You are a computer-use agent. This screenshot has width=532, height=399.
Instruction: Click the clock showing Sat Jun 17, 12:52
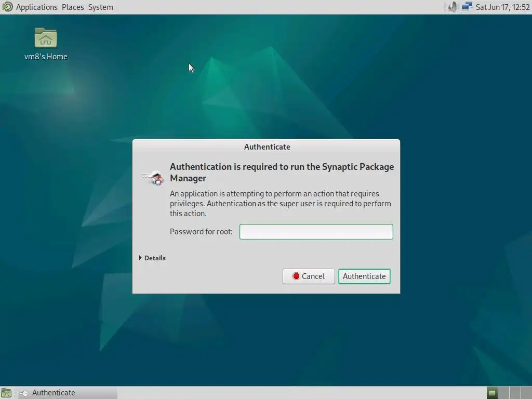502,7
